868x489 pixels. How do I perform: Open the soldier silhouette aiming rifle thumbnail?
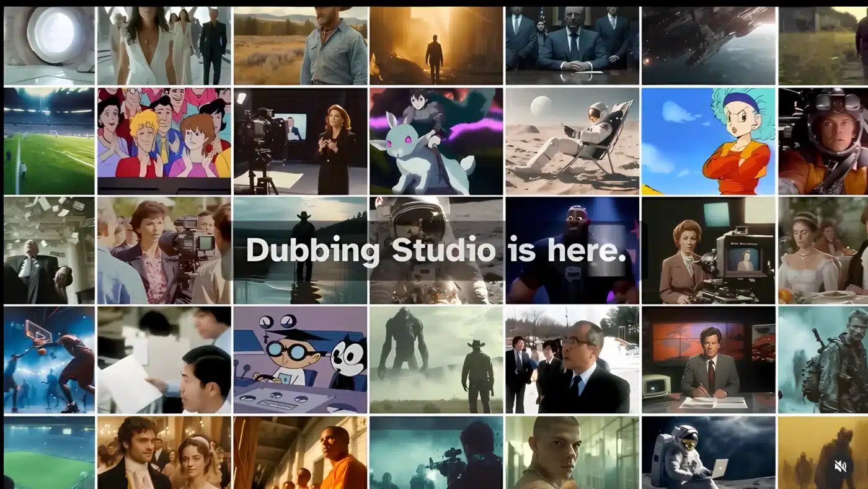pyautogui.click(x=436, y=452)
